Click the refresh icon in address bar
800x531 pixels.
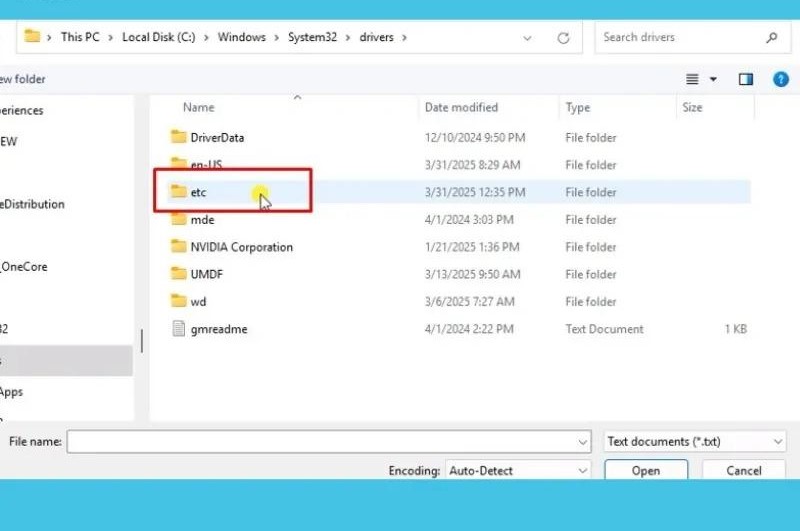563,38
